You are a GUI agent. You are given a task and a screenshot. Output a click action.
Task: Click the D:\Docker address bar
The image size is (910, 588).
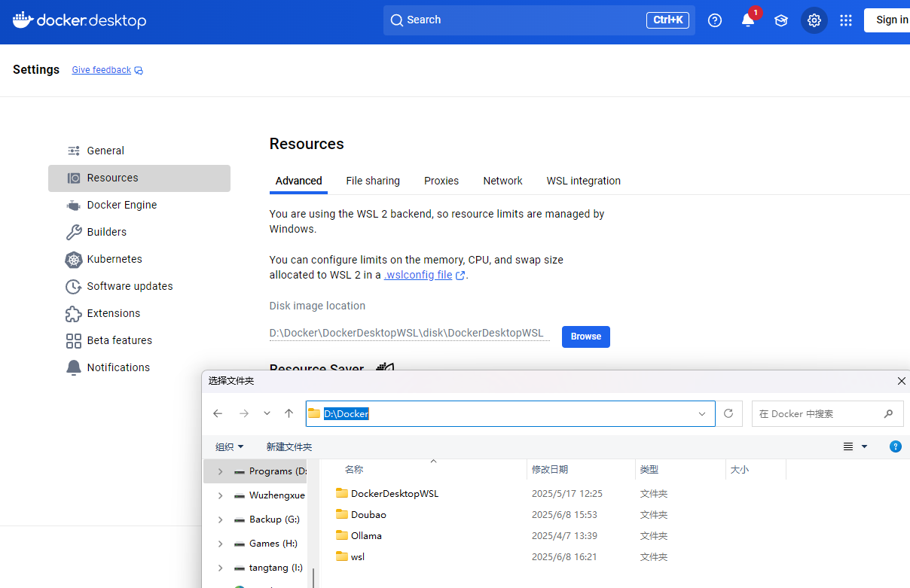pos(511,413)
